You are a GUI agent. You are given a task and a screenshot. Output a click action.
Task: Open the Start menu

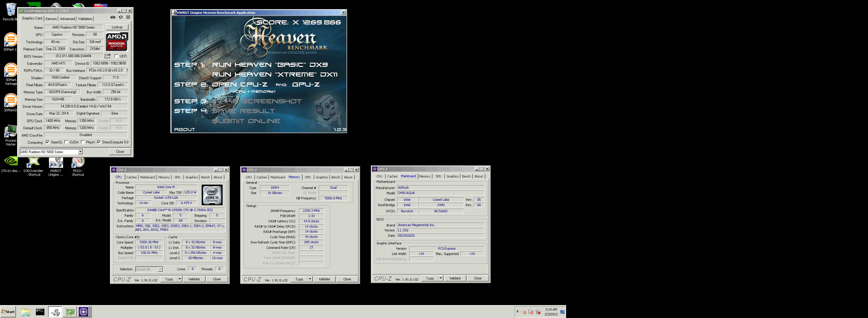pyautogui.click(x=9, y=312)
